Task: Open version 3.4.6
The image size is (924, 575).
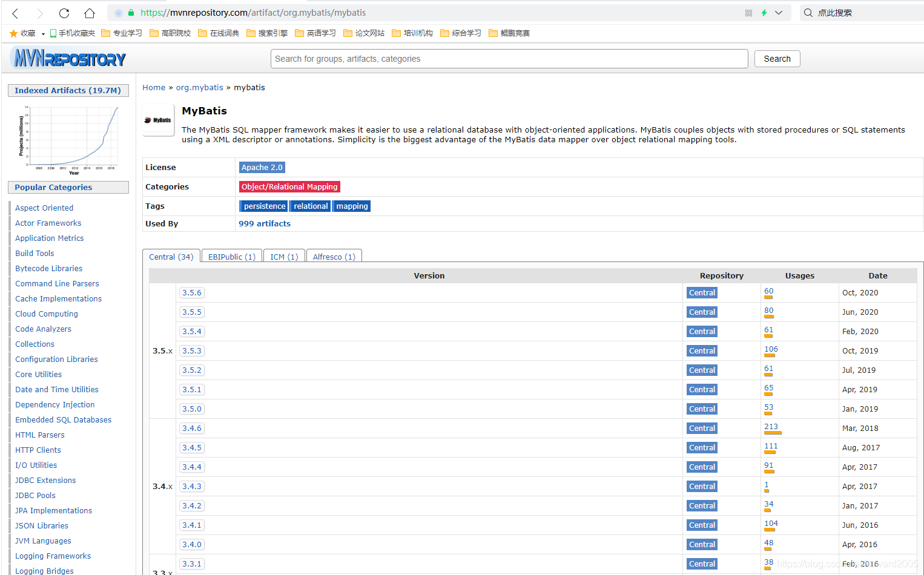Action: tap(192, 429)
